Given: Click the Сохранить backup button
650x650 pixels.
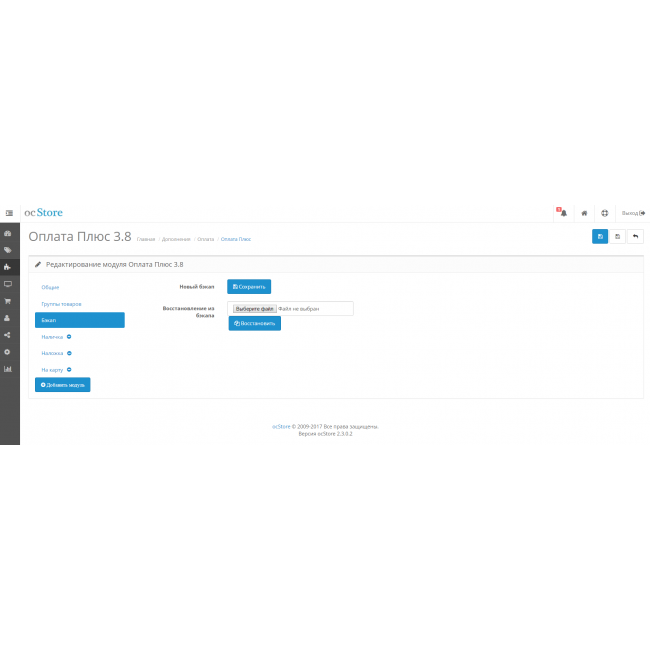Looking at the screenshot, I should (x=249, y=287).
